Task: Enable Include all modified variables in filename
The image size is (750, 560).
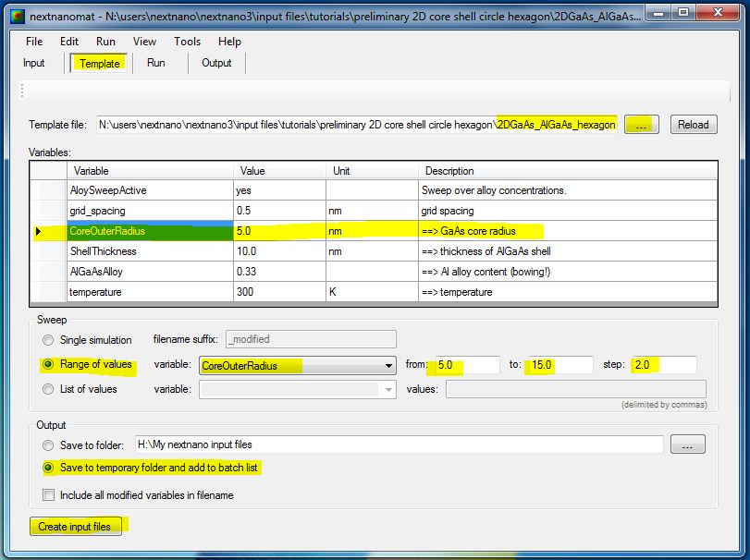Action: coord(48,495)
